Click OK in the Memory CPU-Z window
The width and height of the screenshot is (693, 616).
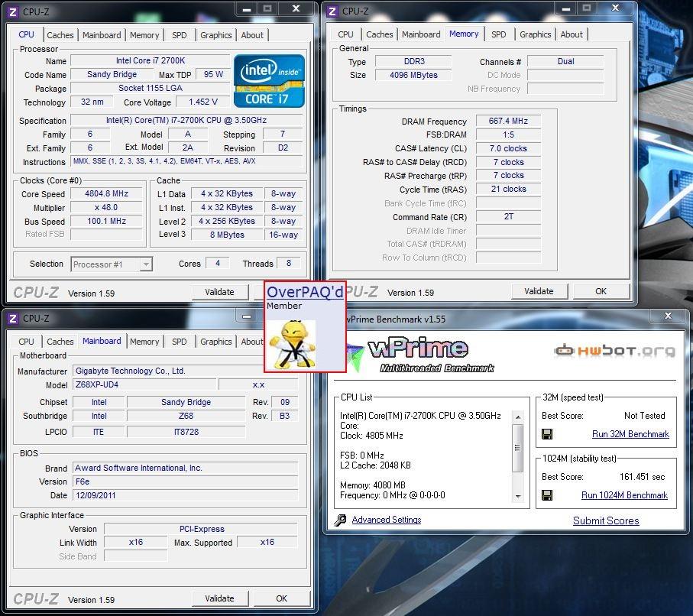[601, 291]
